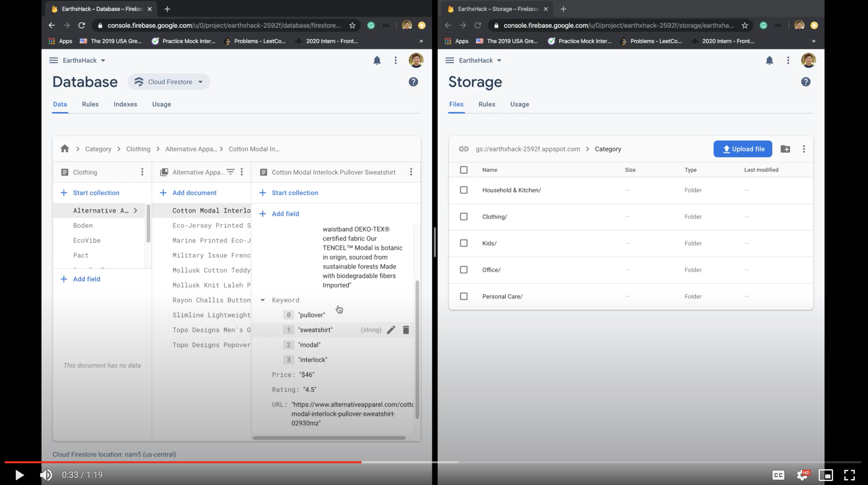
Task: Collapse the Keyword array field
Action: (263, 300)
